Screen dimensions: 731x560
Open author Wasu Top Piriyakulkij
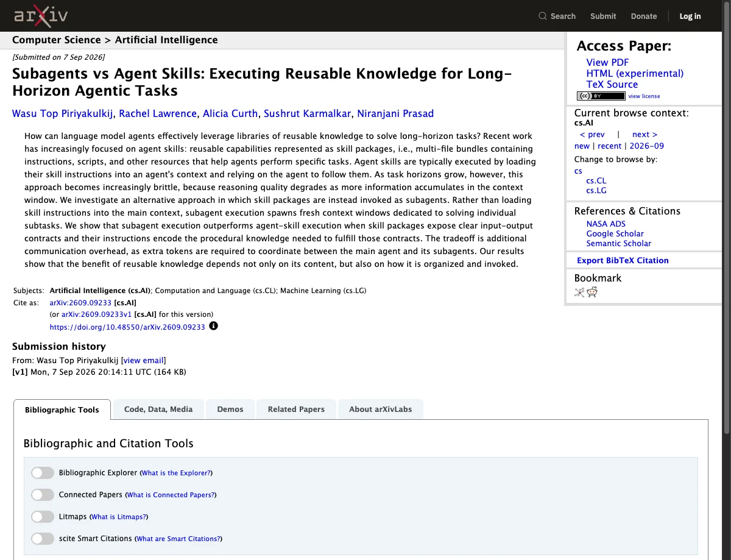coord(63,113)
